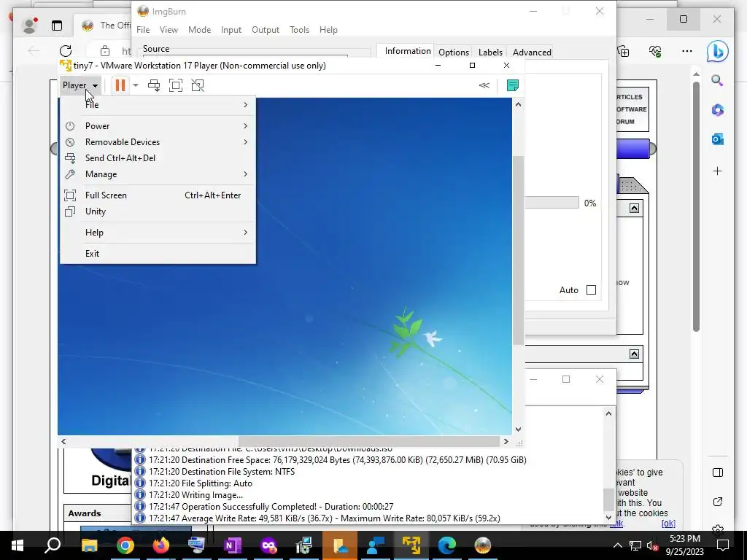This screenshot has width=747, height=560.
Task: Open Outlook icon in Edge sidebar
Action: point(718,139)
